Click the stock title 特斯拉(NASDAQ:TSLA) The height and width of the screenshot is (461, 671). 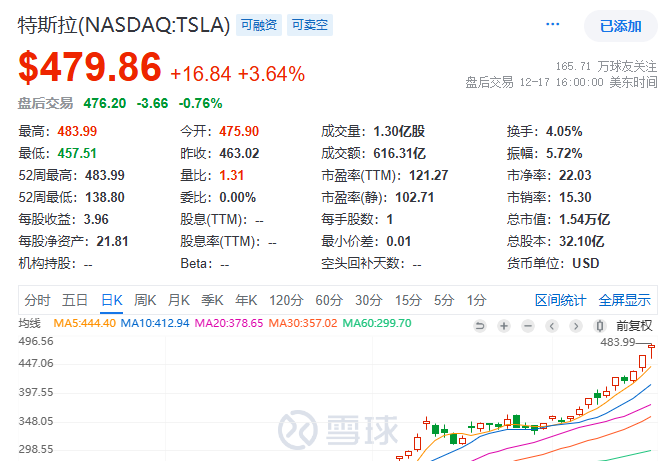point(124,25)
